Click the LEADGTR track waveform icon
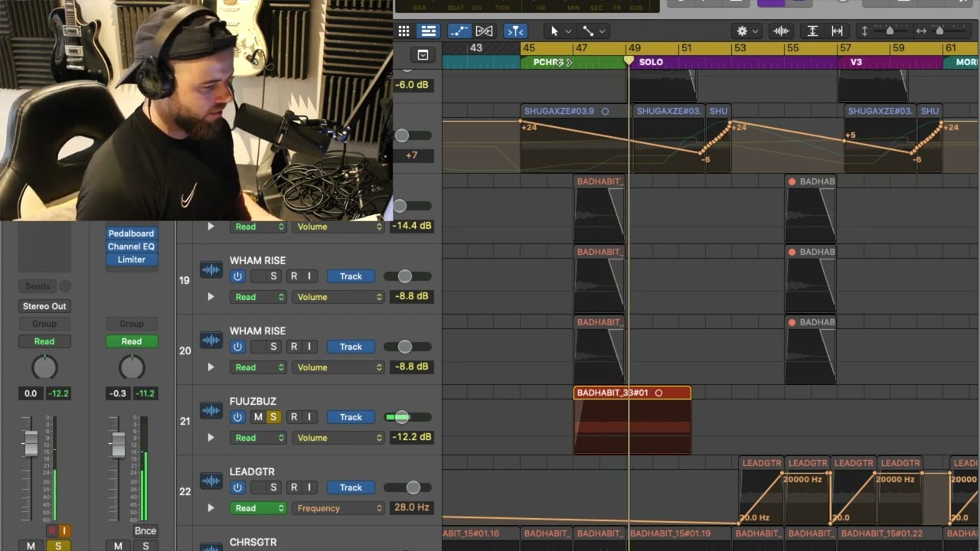Screen dimensions: 980x551 pyautogui.click(x=211, y=481)
